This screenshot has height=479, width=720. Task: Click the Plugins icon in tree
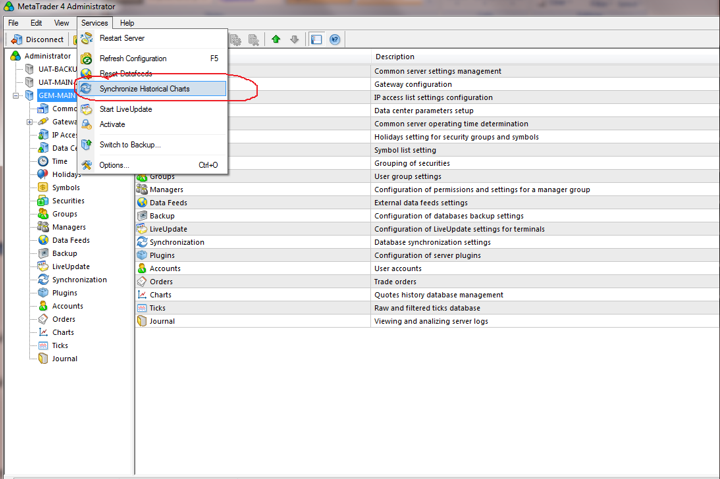pos(43,293)
